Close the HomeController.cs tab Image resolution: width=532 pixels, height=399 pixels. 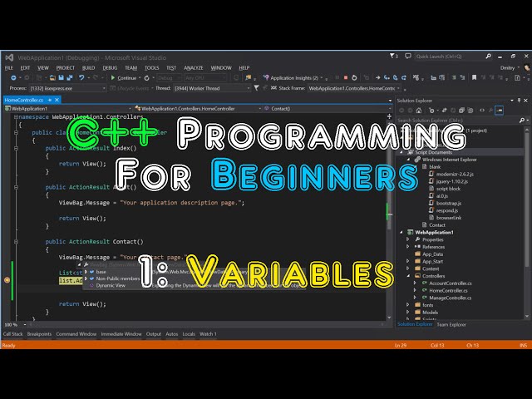(x=57, y=100)
